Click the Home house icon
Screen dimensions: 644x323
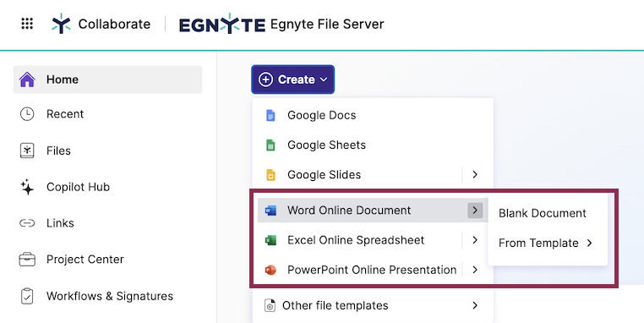click(27, 79)
